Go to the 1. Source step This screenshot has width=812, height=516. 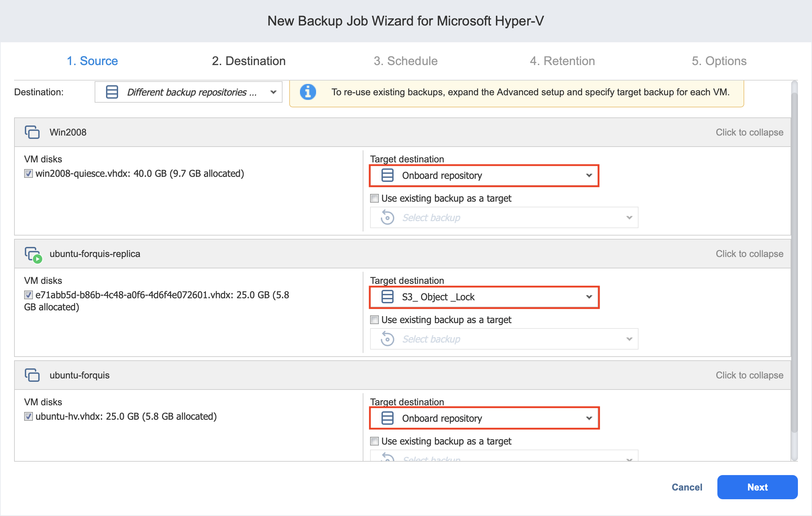coord(92,61)
